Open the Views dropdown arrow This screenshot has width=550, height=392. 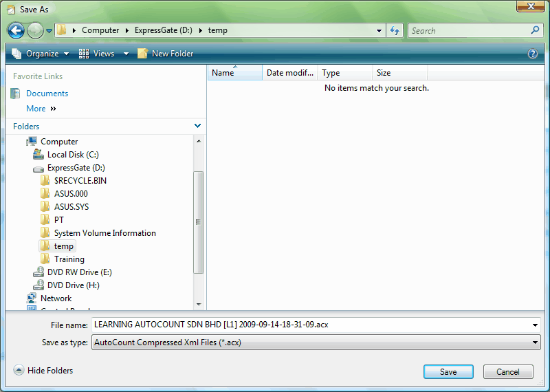126,54
